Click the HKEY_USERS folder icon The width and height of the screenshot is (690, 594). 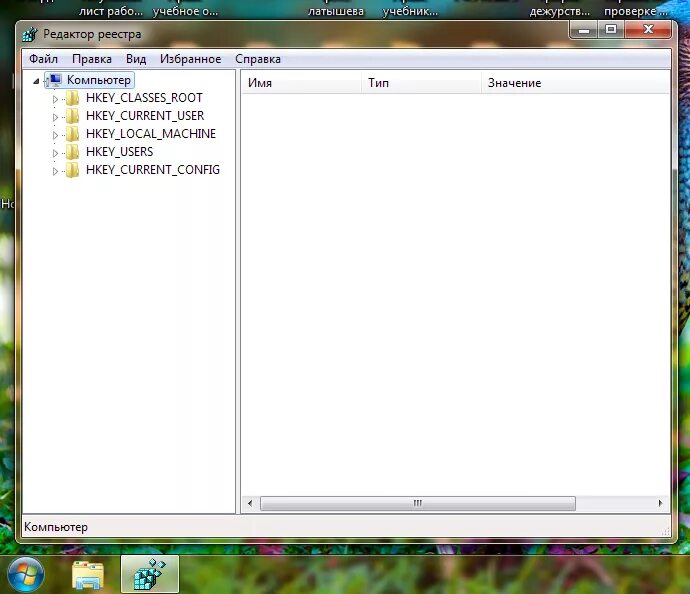[x=73, y=152]
